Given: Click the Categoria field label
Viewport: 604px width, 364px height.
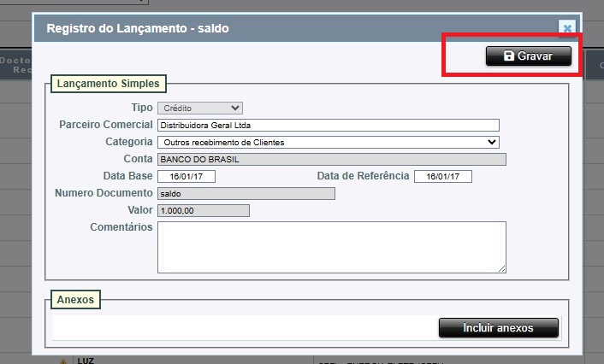Looking at the screenshot, I should coord(128,142).
